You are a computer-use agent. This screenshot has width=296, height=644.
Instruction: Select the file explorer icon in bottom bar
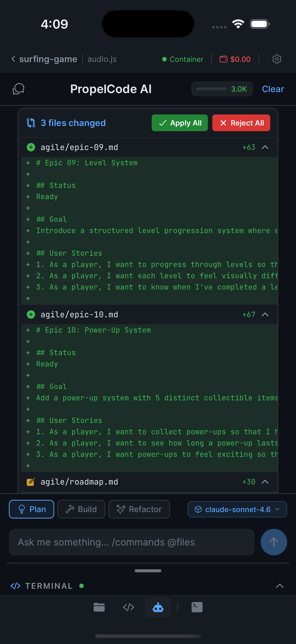tap(99, 607)
